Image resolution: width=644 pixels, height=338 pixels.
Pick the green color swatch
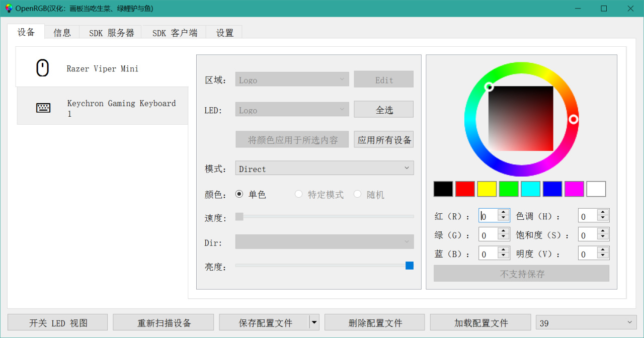[509, 189]
